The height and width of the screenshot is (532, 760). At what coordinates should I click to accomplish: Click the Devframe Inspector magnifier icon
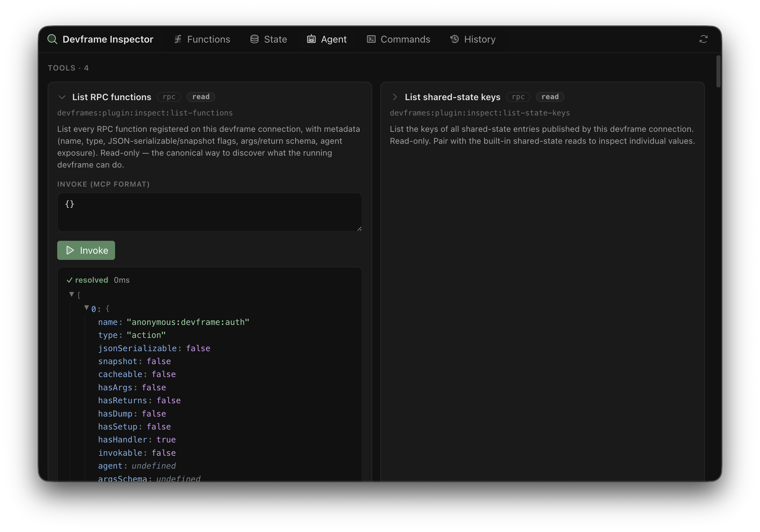pos(52,39)
